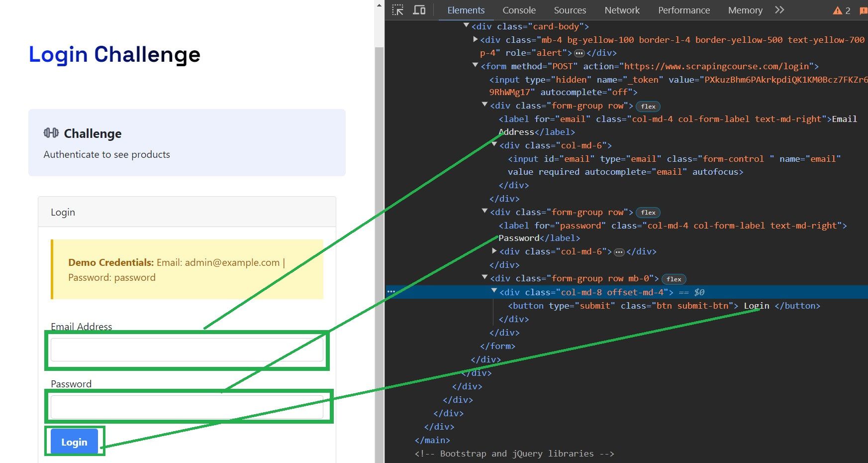868x463 pixels.
Task: Open the Network tab
Action: [x=622, y=10]
